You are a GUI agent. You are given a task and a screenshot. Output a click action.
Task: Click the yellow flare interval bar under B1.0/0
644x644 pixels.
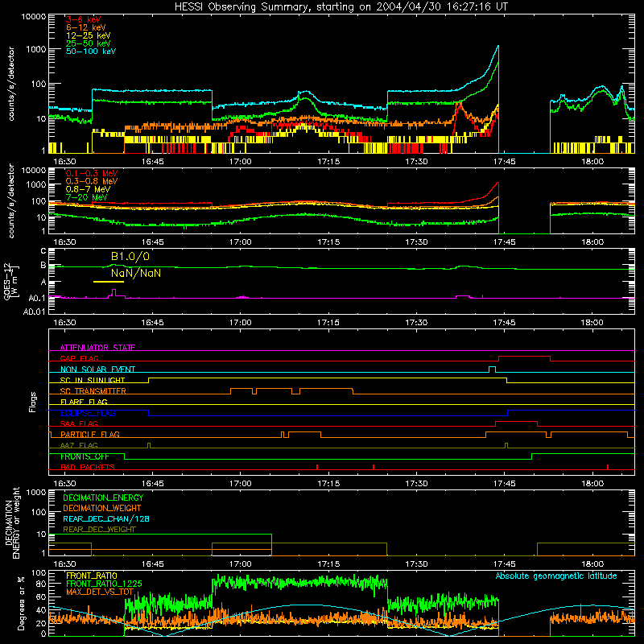point(109,282)
